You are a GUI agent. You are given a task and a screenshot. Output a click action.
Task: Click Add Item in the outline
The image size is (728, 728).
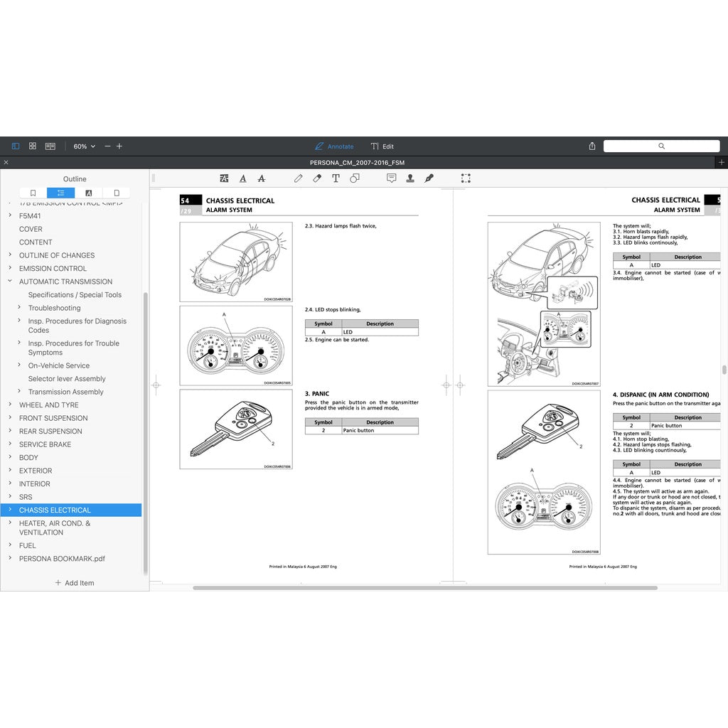[75, 583]
